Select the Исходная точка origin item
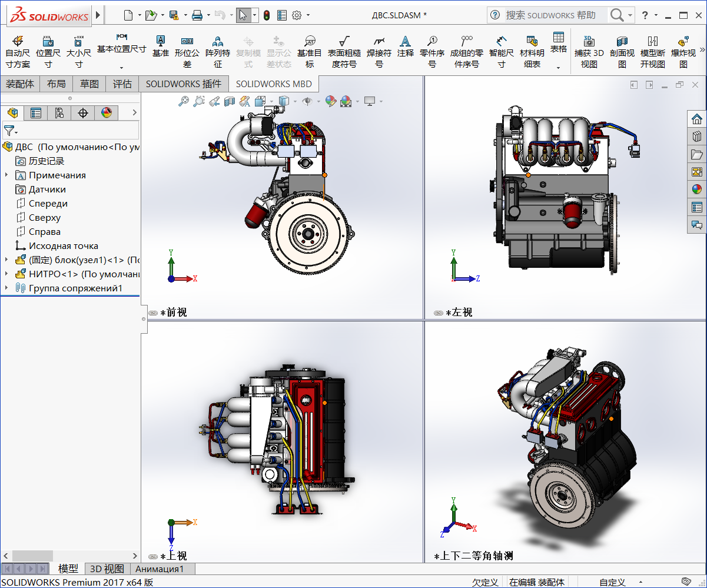 [x=63, y=246]
